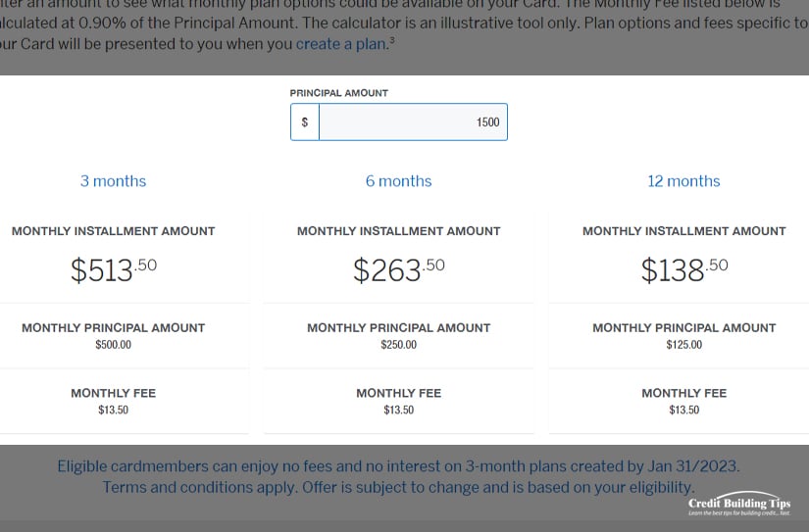Click the $513.50 installment amount
Screen dimensions: 809x532
coord(114,269)
